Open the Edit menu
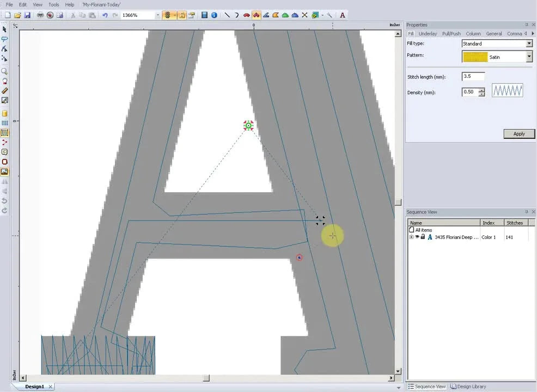 23,5
